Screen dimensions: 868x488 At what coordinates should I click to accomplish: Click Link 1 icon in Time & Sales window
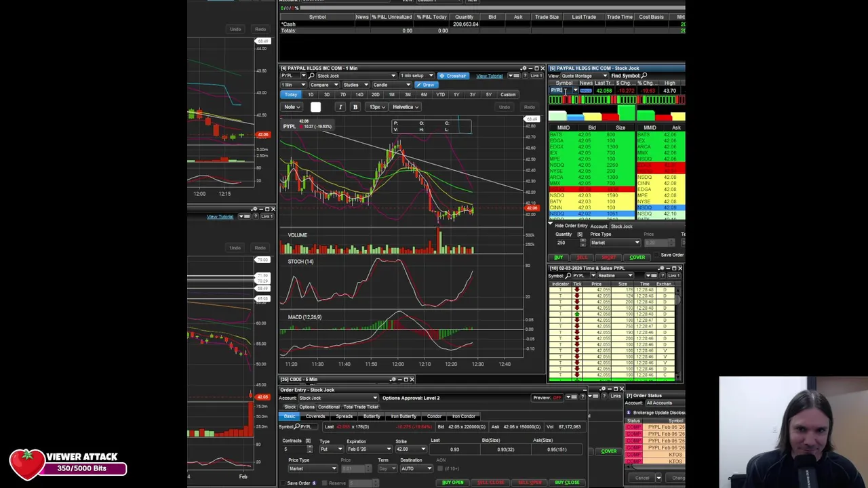pyautogui.click(x=673, y=276)
